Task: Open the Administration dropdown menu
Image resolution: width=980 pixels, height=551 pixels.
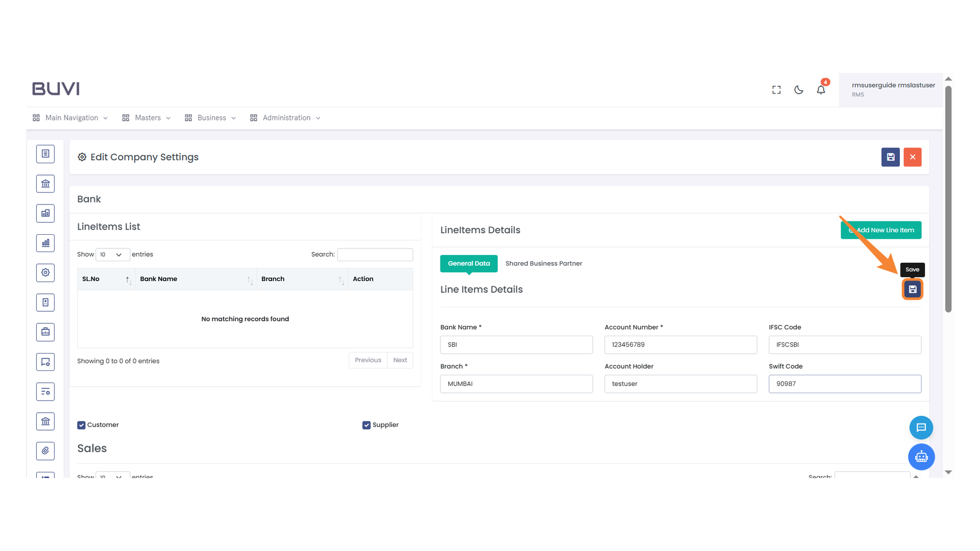Action: [286, 118]
